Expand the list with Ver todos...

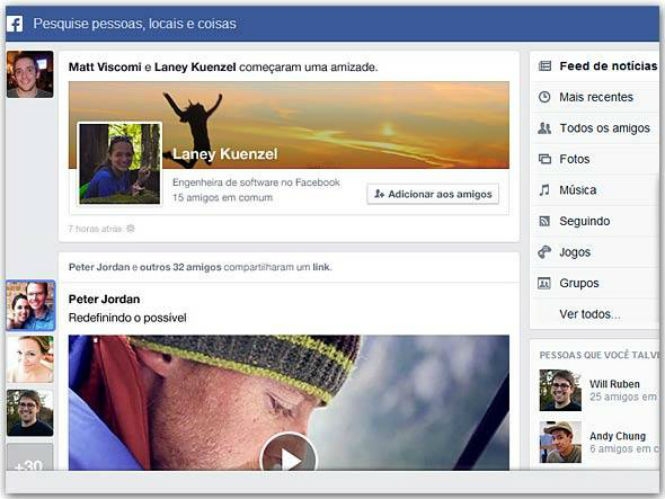pos(589,314)
